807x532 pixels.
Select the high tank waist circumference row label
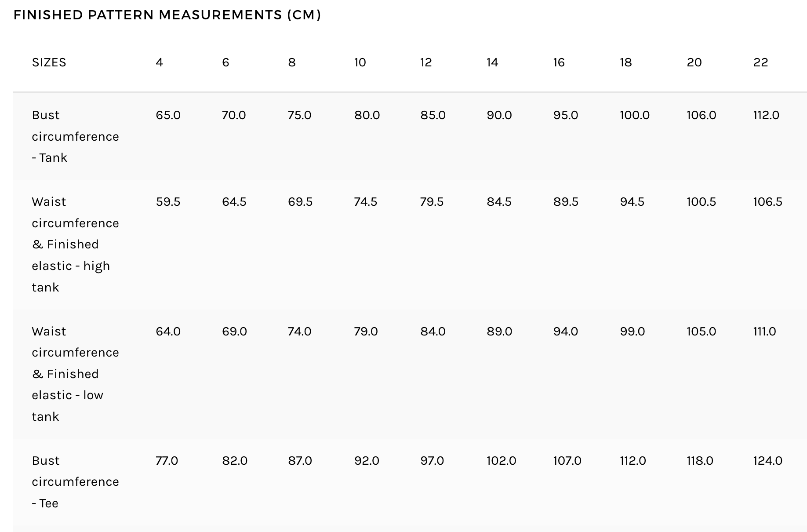pyautogui.click(x=75, y=244)
